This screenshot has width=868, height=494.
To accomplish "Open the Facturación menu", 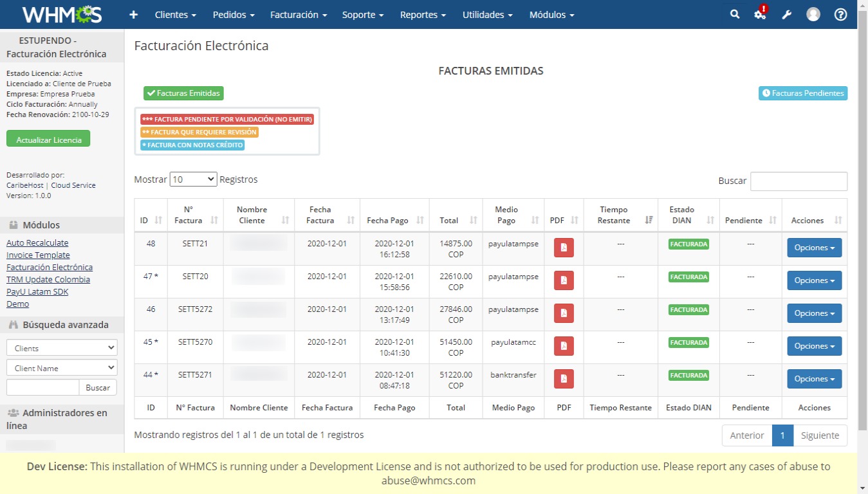I will click(x=299, y=15).
